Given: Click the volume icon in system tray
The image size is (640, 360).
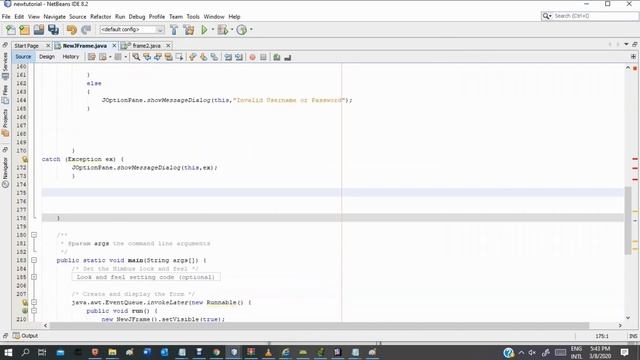Looking at the screenshot, I should tap(532, 353).
